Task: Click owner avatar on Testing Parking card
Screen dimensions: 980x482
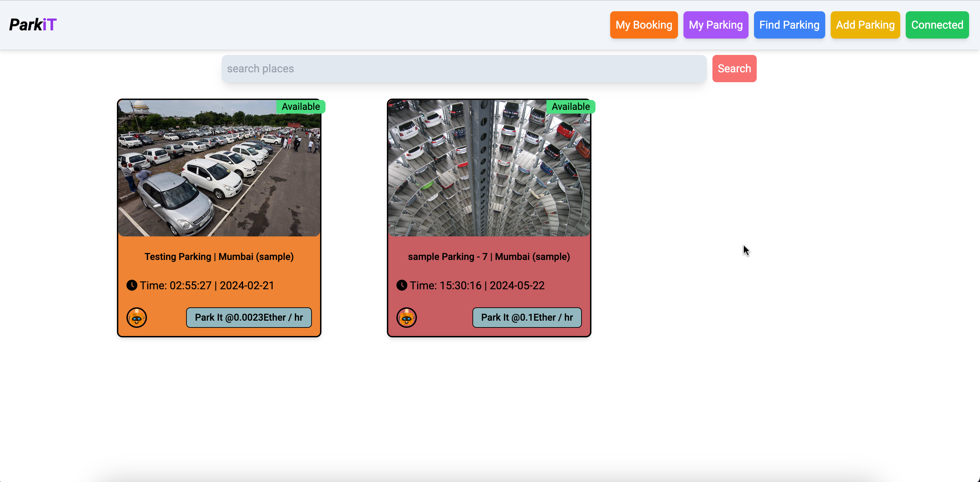Action: tap(137, 318)
